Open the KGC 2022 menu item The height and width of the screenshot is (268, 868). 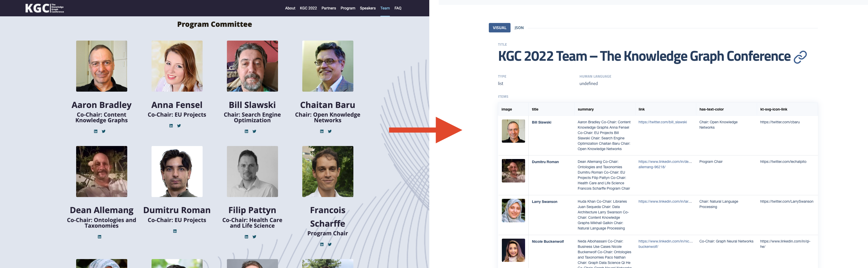308,8
